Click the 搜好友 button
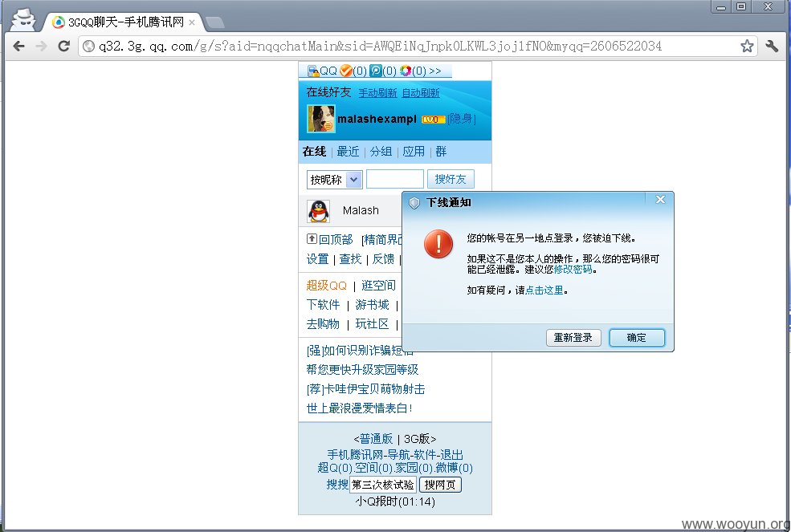This screenshot has width=791, height=532. (x=451, y=179)
